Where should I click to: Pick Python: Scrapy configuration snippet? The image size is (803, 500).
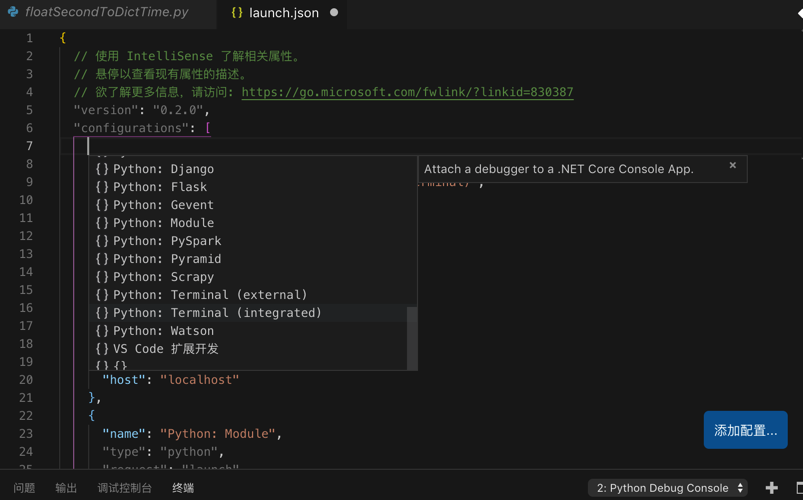pos(163,277)
